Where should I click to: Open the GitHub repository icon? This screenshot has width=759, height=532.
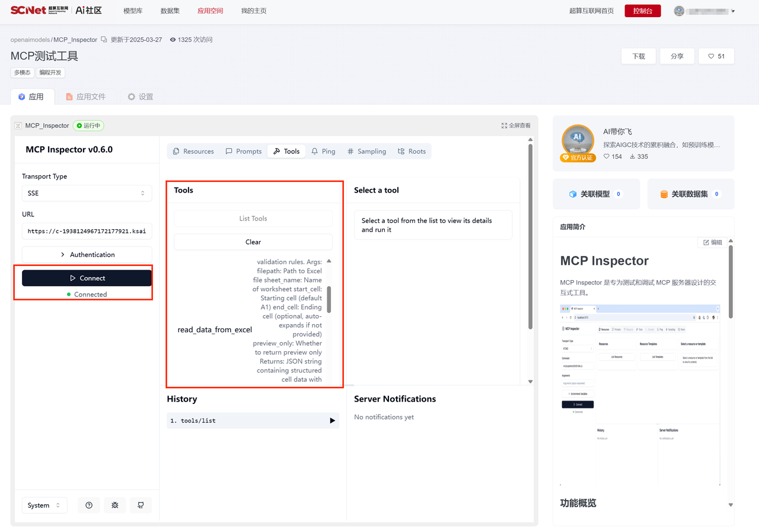pos(141,505)
